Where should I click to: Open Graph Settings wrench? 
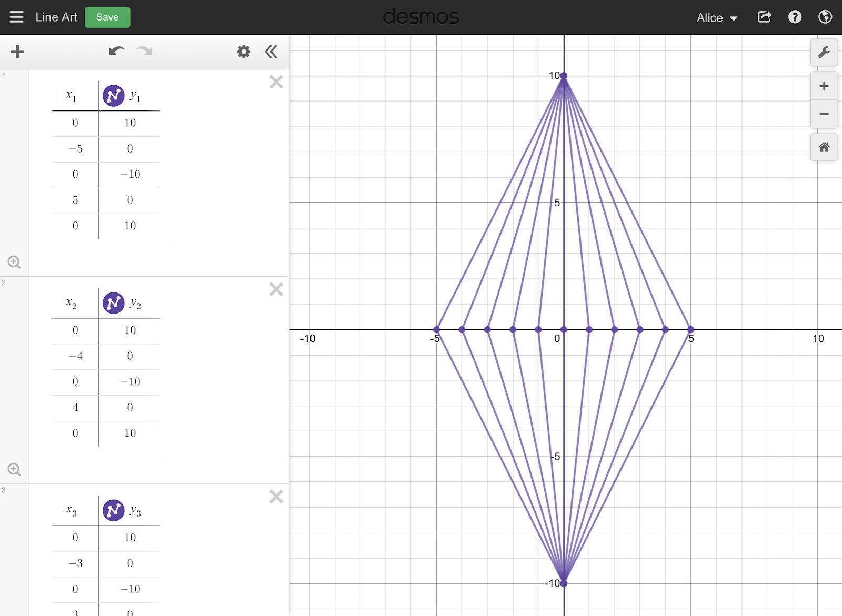824,52
